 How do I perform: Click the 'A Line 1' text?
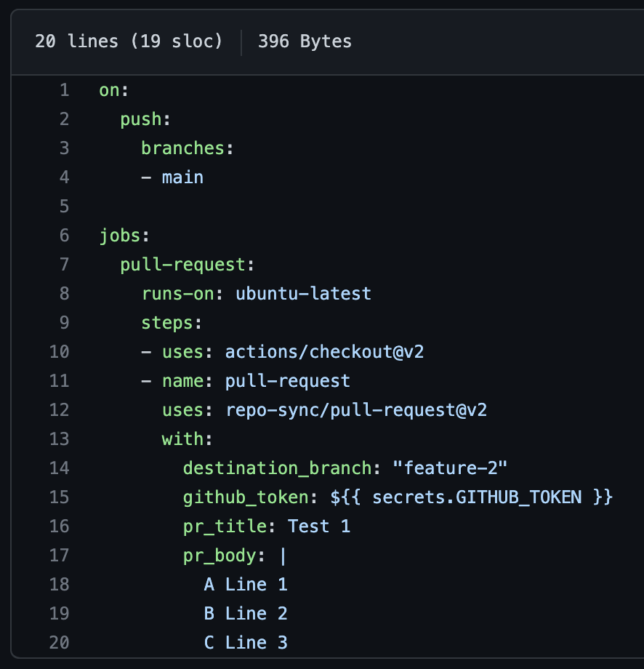[x=246, y=584]
